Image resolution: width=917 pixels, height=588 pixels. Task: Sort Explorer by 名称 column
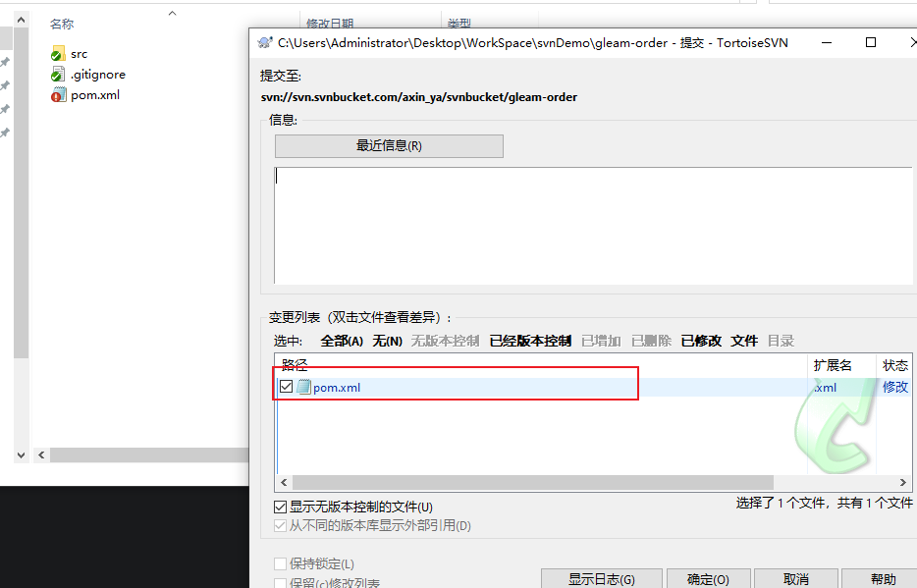[62, 24]
